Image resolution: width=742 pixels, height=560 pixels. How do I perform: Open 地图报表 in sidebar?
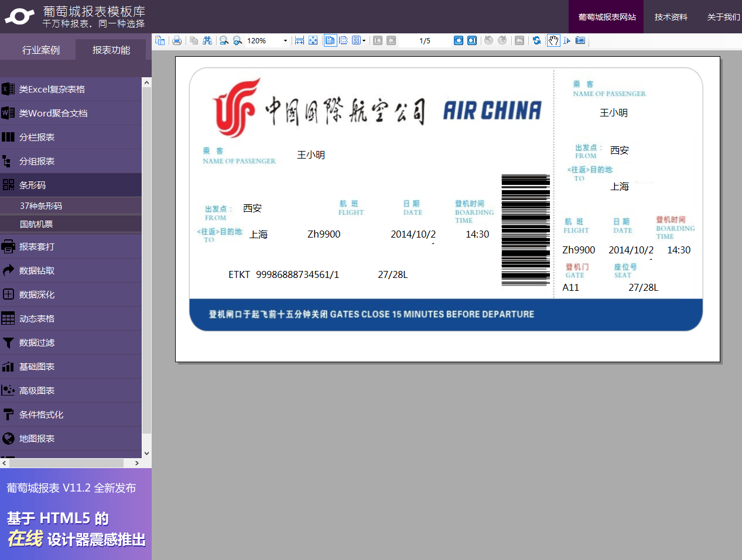coord(71,438)
